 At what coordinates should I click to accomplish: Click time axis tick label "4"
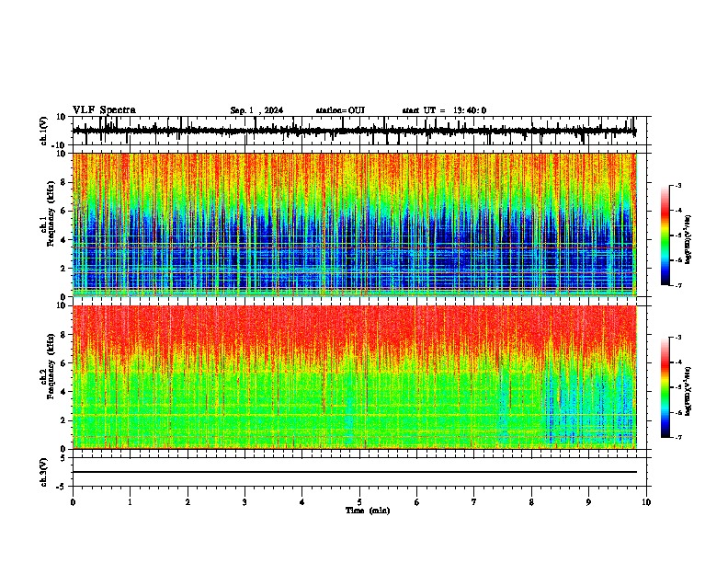click(302, 502)
